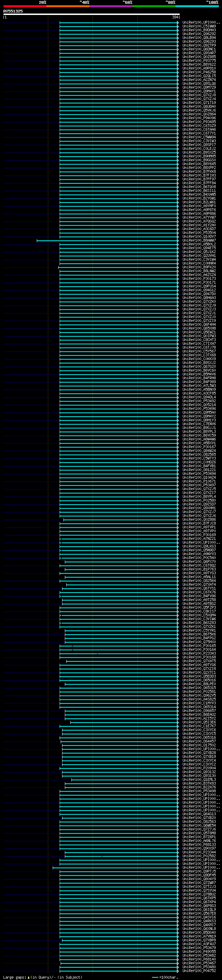The image size is (222, 980).
Task: Select the UniRef100_B6SZ83 hit
Action: pos(199,622)
